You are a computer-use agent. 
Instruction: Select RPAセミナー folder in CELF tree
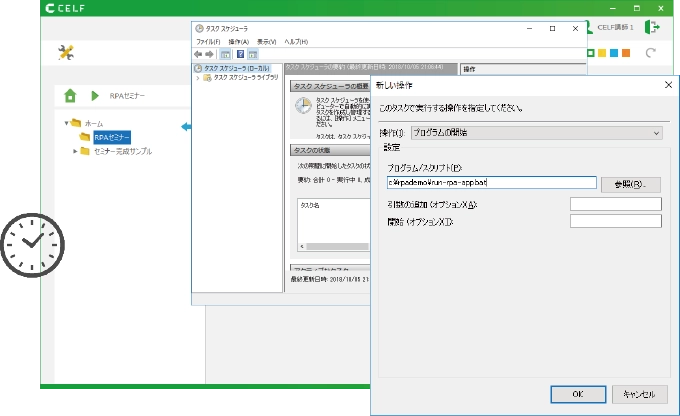pyautogui.click(x=112, y=138)
